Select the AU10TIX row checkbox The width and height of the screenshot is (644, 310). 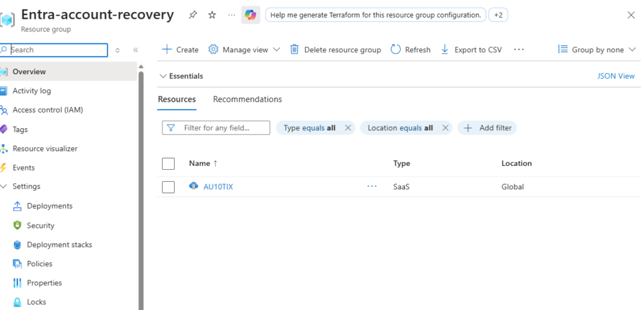[169, 187]
